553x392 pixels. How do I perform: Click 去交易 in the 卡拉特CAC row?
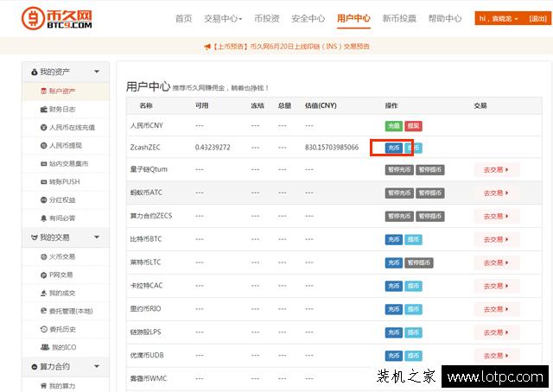point(496,287)
